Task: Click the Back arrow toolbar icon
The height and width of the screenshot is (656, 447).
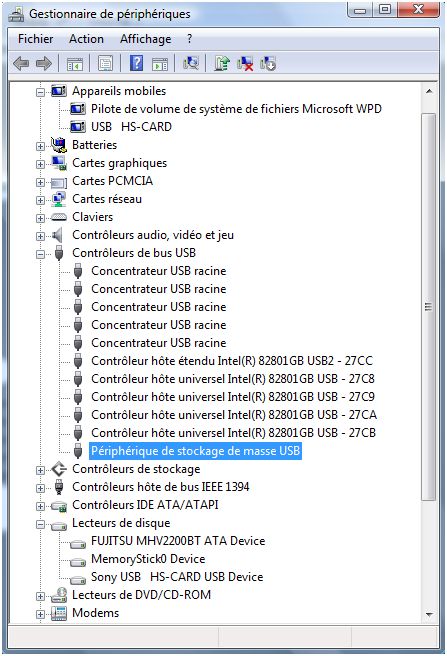Action: coord(21,64)
